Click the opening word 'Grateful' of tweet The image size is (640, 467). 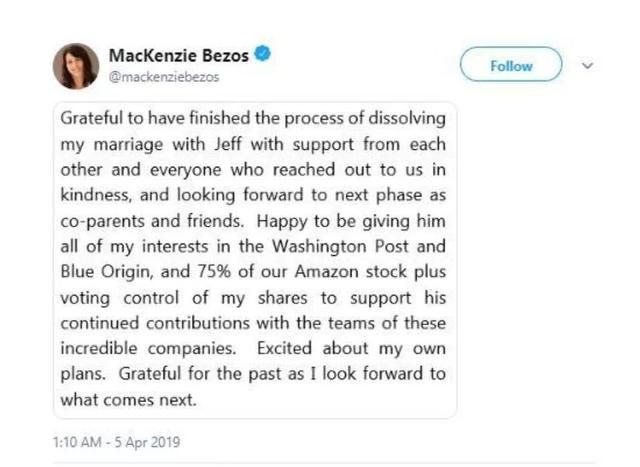(x=91, y=118)
